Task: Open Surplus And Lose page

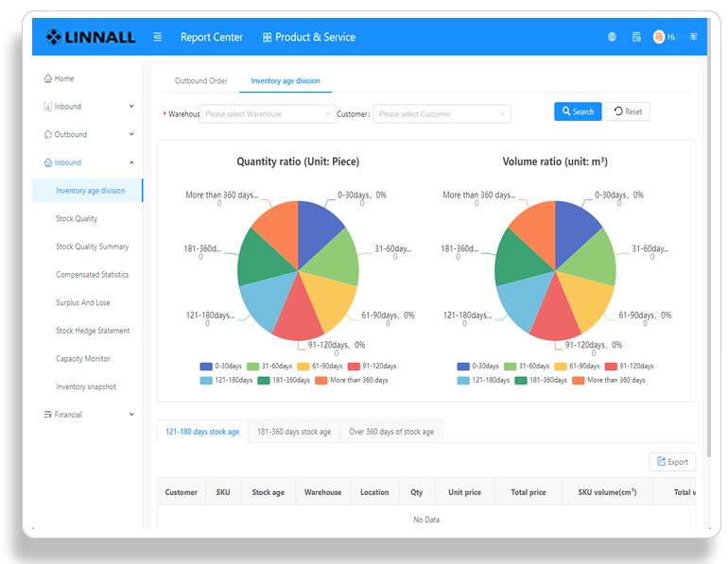Action: coord(83,302)
